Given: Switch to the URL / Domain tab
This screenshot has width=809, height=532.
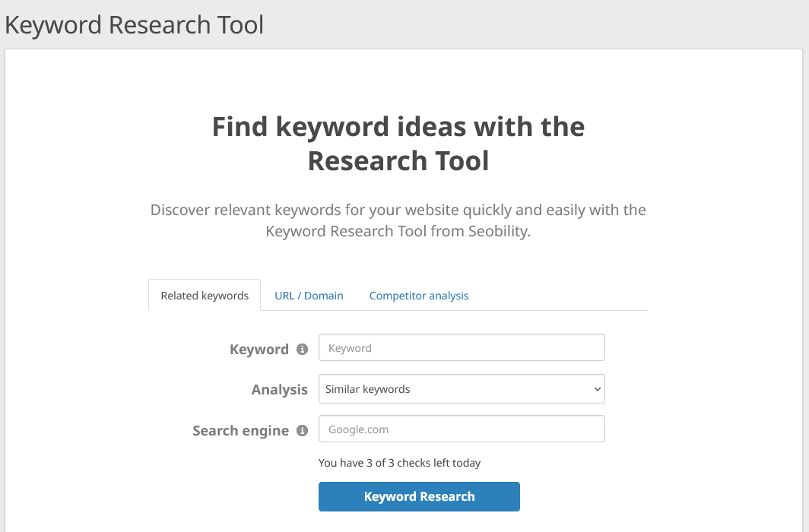Looking at the screenshot, I should point(309,295).
